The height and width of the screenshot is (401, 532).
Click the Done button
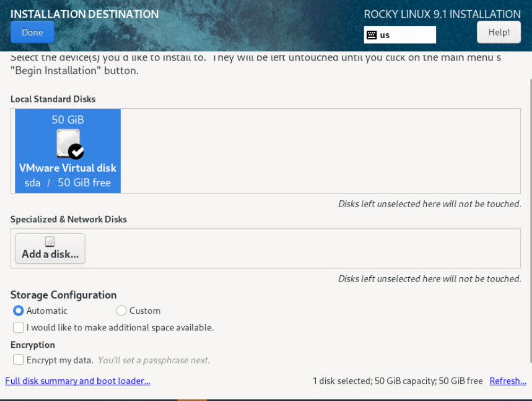point(32,32)
